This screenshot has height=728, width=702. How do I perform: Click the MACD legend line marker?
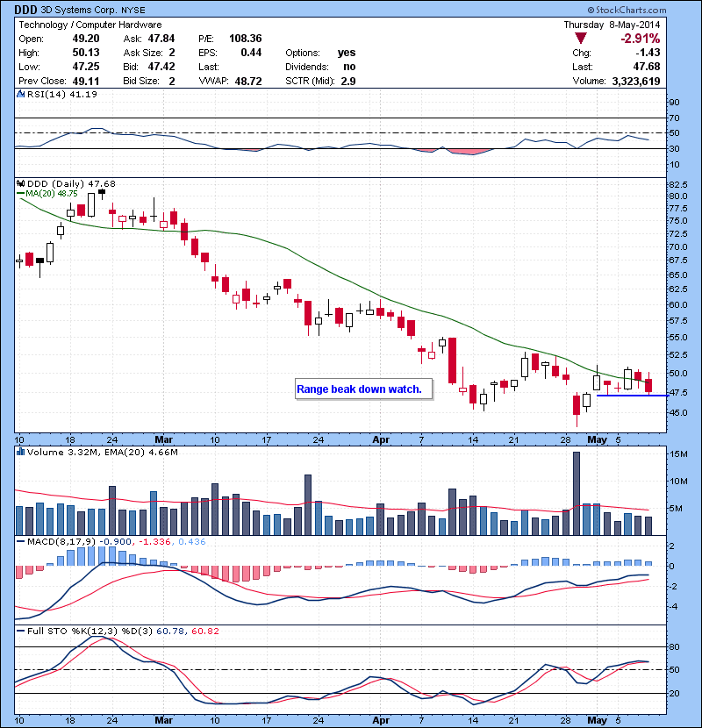[20, 541]
